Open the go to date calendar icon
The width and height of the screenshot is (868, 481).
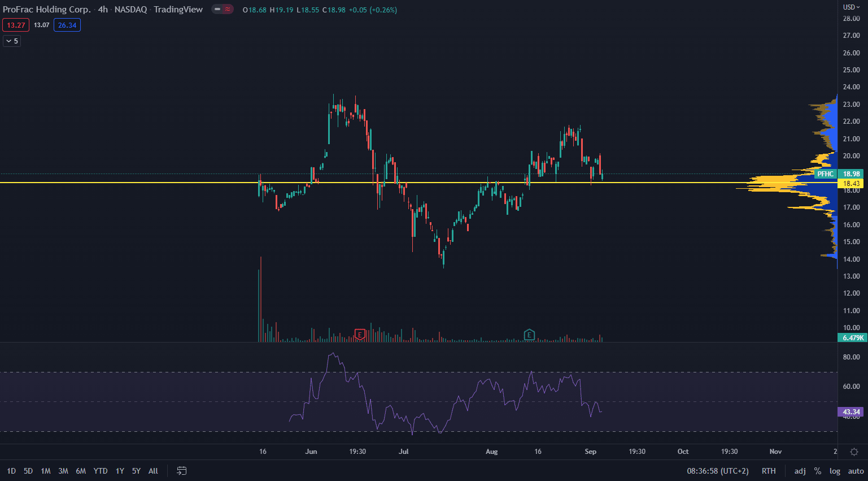[182, 471]
